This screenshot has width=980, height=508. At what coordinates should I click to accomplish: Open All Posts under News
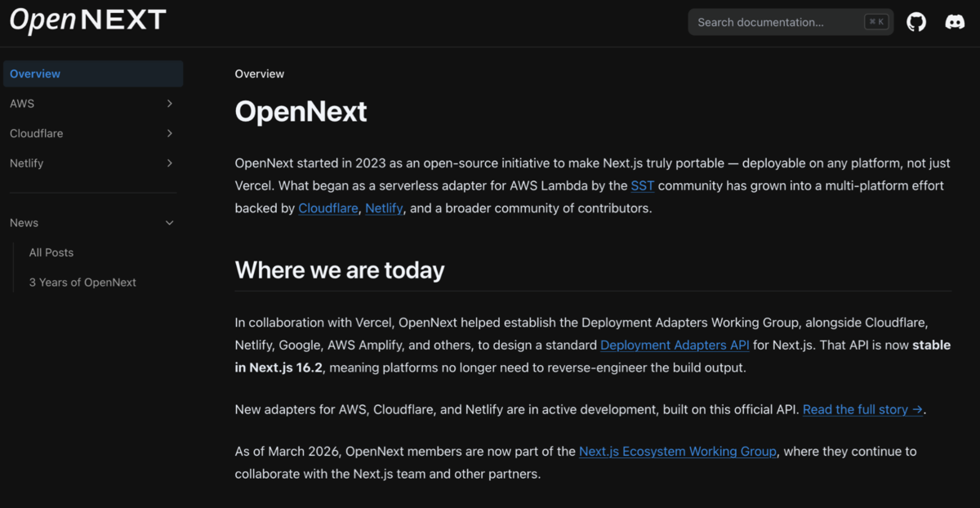coord(51,252)
